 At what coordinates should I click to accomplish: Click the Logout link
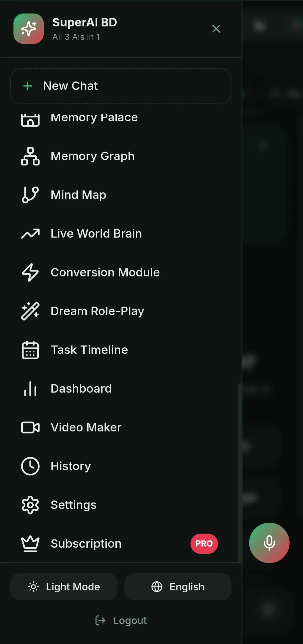point(121,620)
